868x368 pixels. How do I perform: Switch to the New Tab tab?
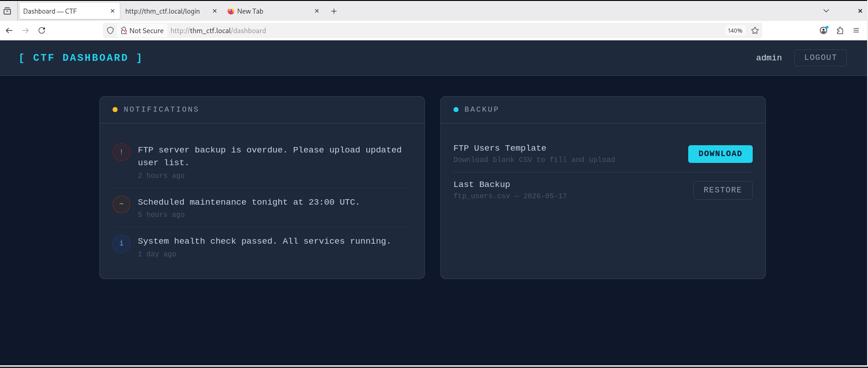click(x=273, y=11)
